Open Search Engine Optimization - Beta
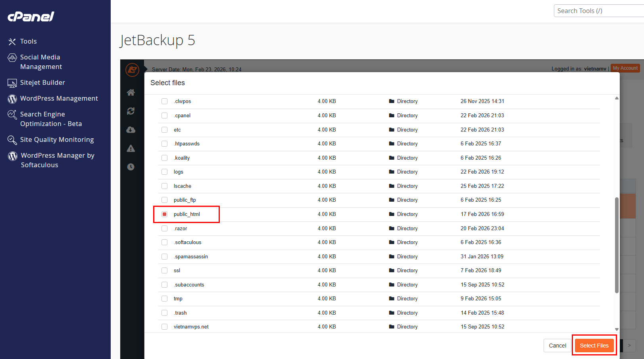The image size is (644, 359). coord(51,119)
